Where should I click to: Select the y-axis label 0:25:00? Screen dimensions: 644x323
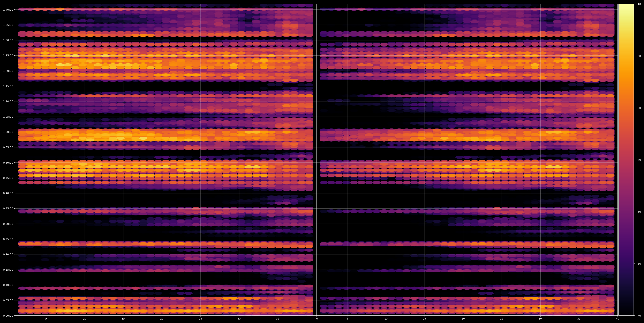8,239
